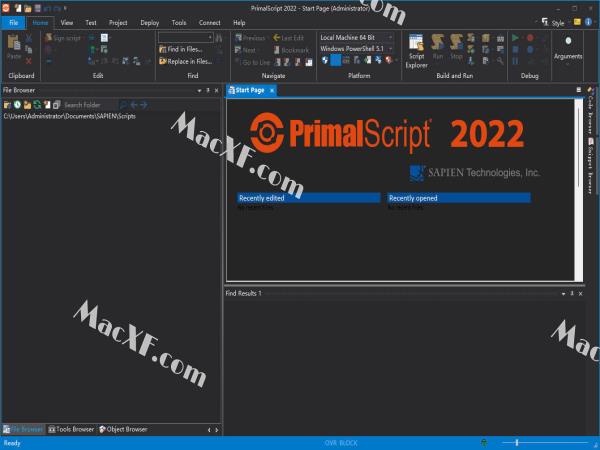Switch to the Tools Browser tab

coord(71,430)
